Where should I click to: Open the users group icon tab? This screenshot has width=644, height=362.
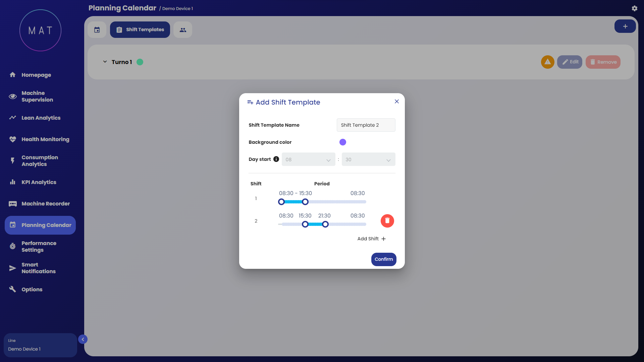(x=183, y=30)
